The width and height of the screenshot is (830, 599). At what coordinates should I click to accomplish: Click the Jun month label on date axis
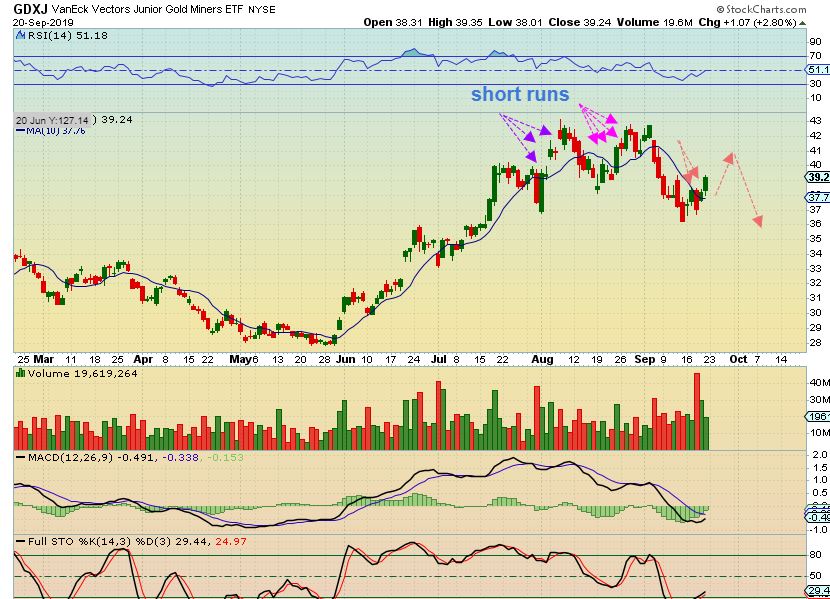point(346,359)
